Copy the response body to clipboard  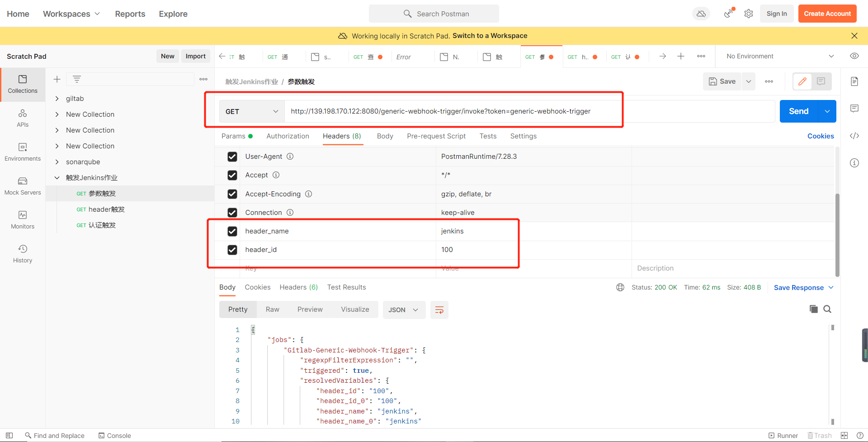click(814, 309)
